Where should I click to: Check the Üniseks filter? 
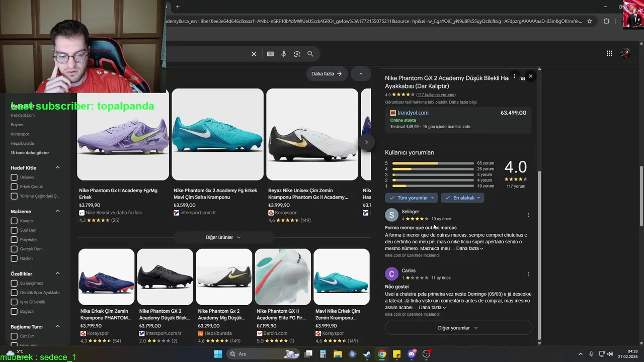[x=14, y=177]
